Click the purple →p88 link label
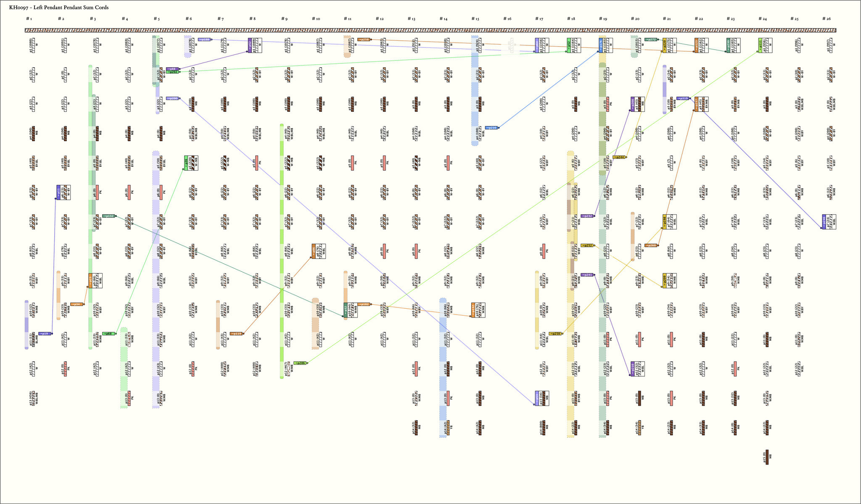 (172, 68)
